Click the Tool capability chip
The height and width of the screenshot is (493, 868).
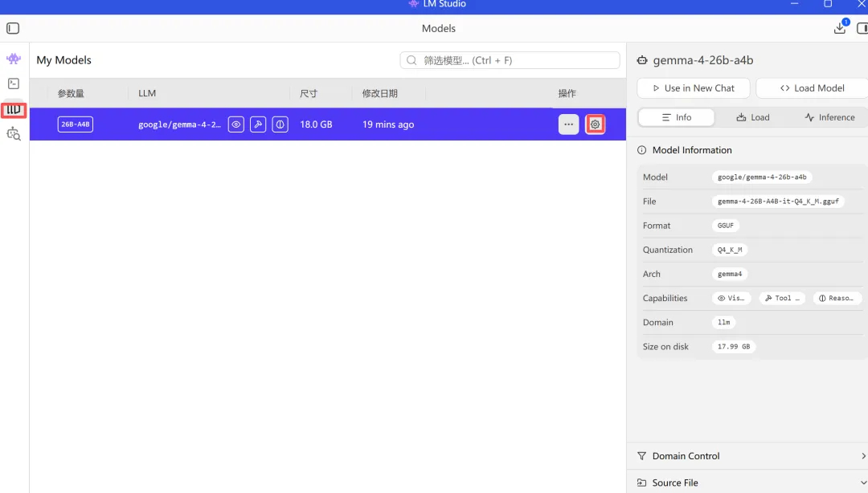coord(782,298)
